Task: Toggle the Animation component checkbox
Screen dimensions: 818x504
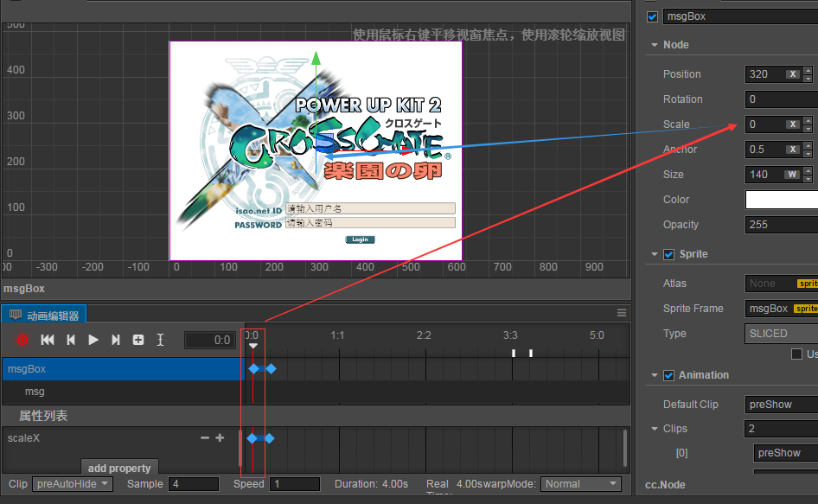Action: pos(668,376)
